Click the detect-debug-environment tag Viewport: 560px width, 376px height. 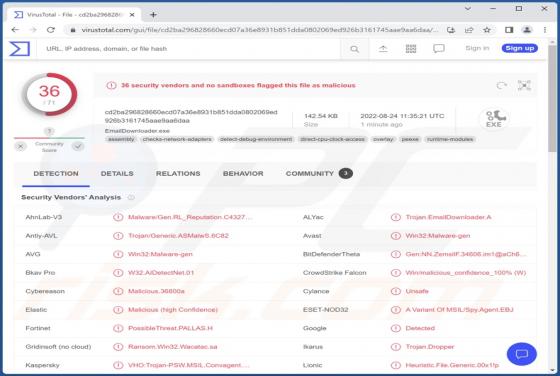(x=256, y=139)
